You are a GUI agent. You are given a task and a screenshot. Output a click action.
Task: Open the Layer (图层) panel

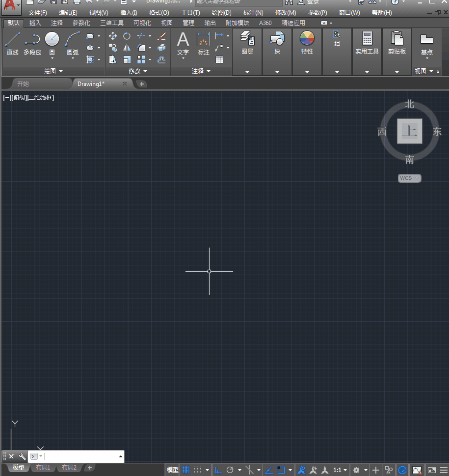click(x=247, y=43)
